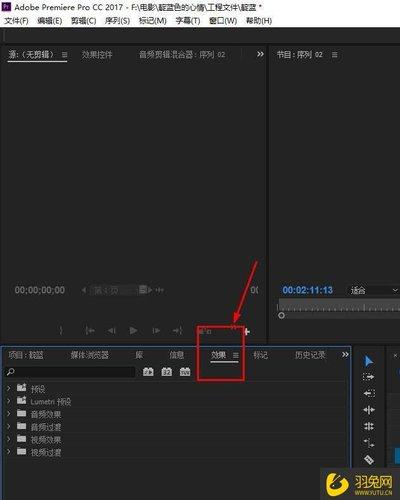Toggle the 32-bit Color effects filter
Viewport: 400px width, 500px height.
(167, 372)
